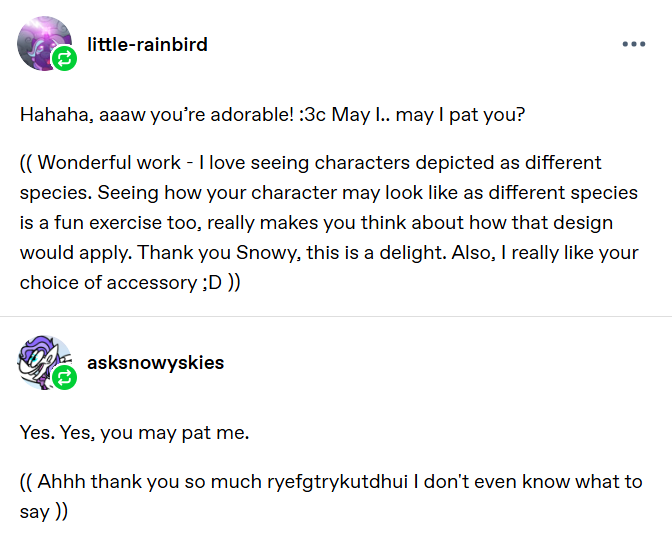Click green reblog badge on little-rainbird's avatar

click(65, 61)
